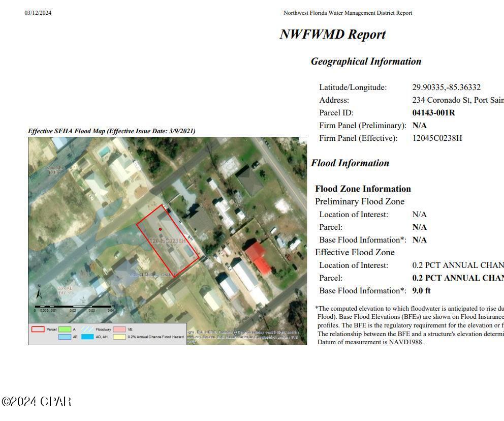Screen dimensions: 504x421
Task: Click the 03/12/2024 date in the header
Action: coord(38,13)
